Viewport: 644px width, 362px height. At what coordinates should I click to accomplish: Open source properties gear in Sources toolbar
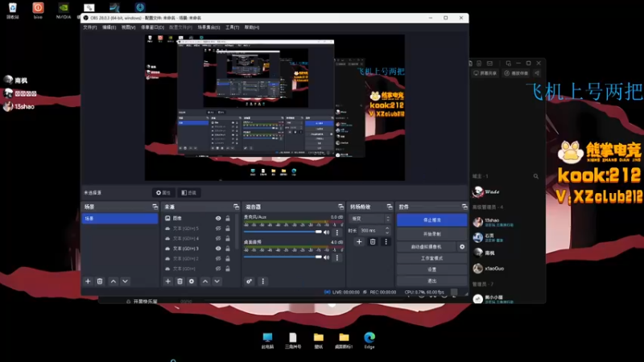tap(192, 281)
